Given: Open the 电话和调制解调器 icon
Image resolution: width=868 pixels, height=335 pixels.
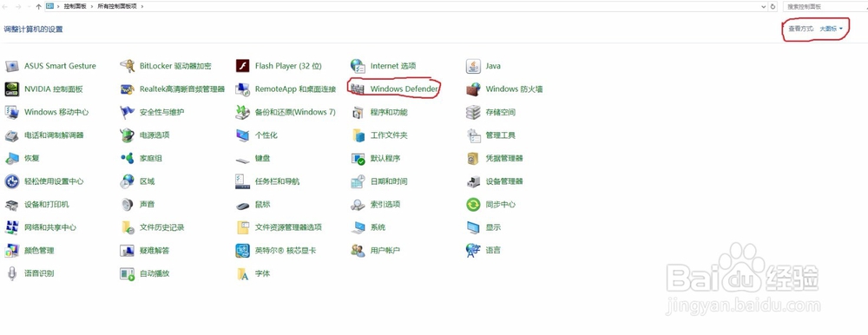Looking at the screenshot, I should click(11, 135).
